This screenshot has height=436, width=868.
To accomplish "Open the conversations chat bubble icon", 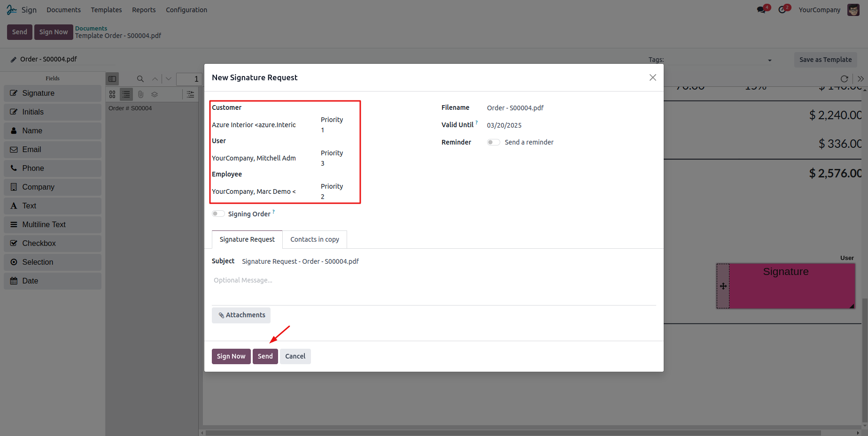I will 761,10.
